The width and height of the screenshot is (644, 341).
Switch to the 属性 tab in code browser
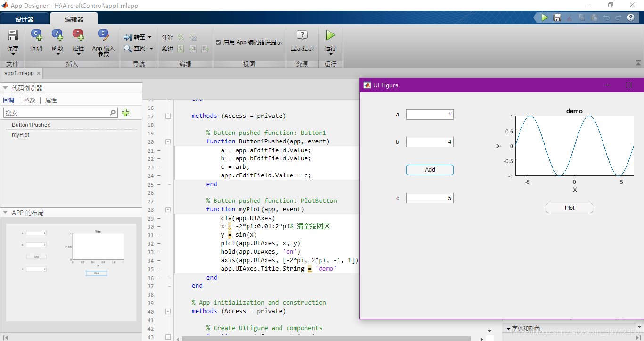(50, 100)
